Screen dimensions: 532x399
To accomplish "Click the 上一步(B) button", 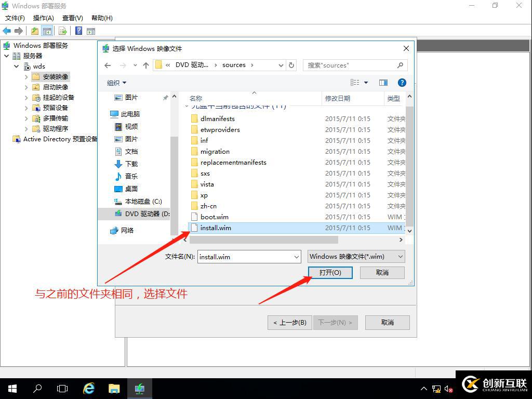I will coord(289,322).
